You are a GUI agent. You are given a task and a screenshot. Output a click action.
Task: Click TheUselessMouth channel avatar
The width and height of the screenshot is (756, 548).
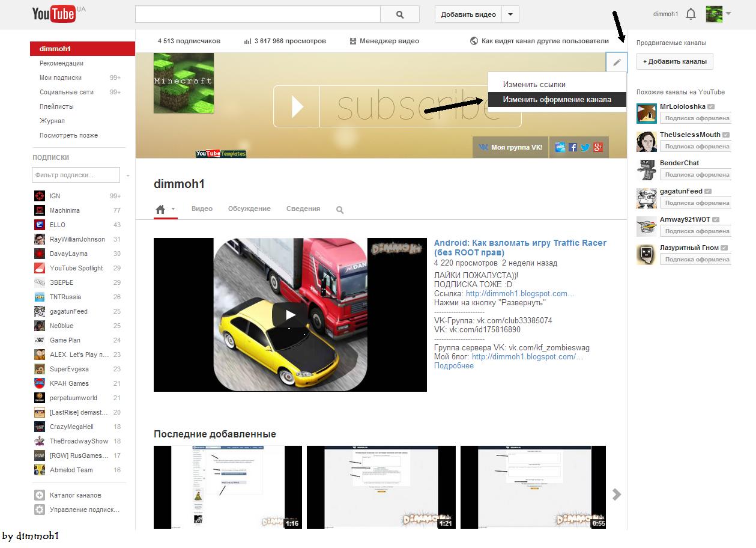point(647,141)
